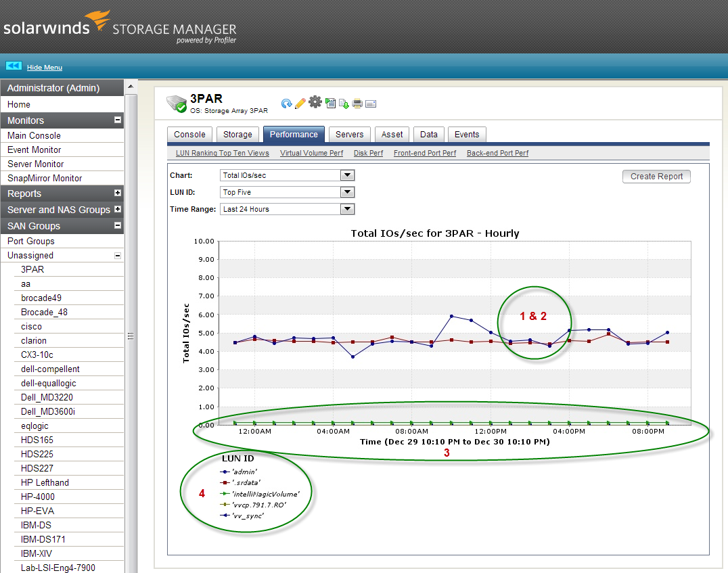Click the sidebar vertical scrollbar thumb
728x573 pixels.
click(131, 334)
